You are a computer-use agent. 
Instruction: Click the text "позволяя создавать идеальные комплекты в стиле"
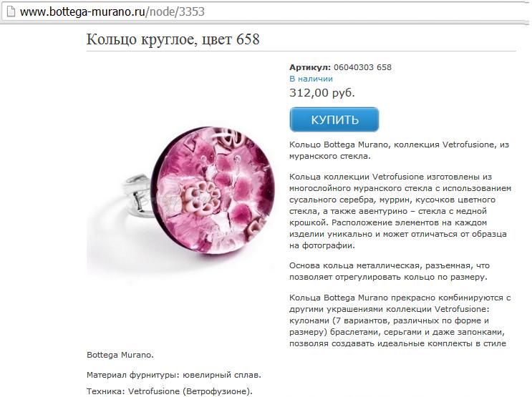tap(397, 343)
